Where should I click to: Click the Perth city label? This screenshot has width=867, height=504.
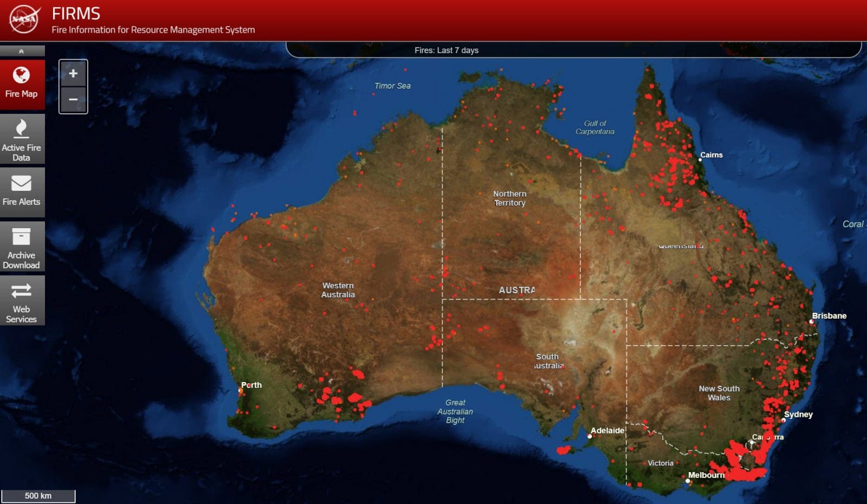(x=251, y=385)
